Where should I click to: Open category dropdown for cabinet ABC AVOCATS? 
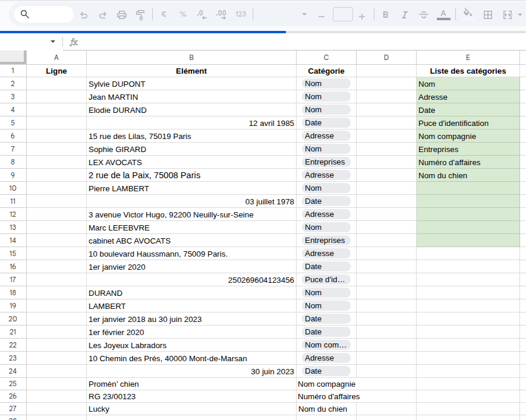(326, 241)
